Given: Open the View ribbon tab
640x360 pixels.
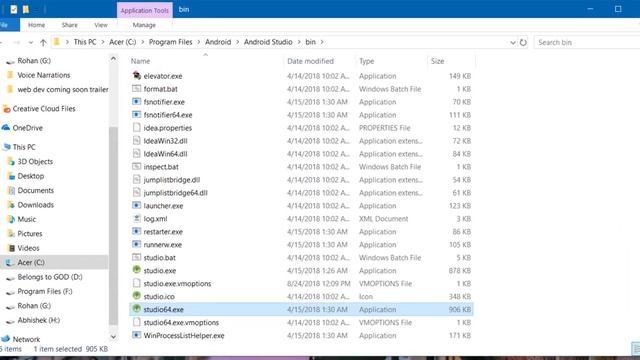Looking at the screenshot, I should [x=101, y=25].
